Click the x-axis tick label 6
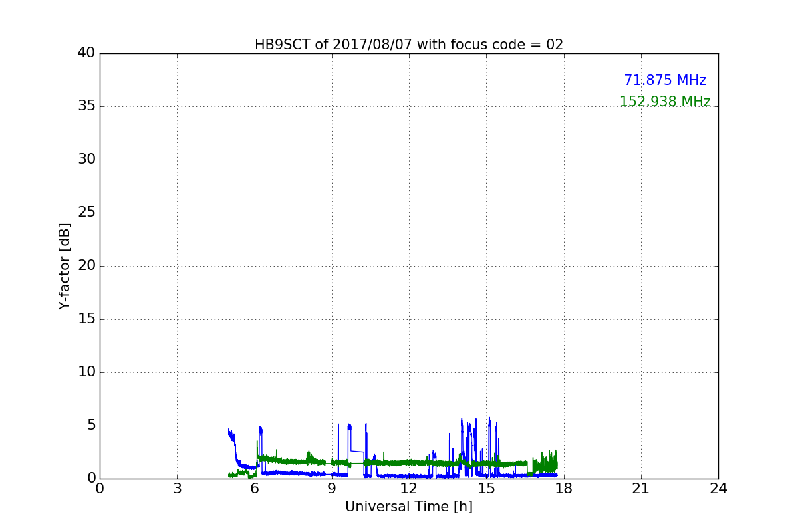Screen dimensions: 798x532 pos(254,488)
